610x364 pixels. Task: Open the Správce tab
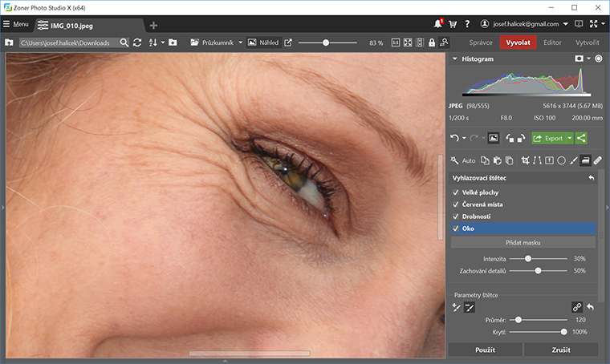pyautogui.click(x=482, y=42)
